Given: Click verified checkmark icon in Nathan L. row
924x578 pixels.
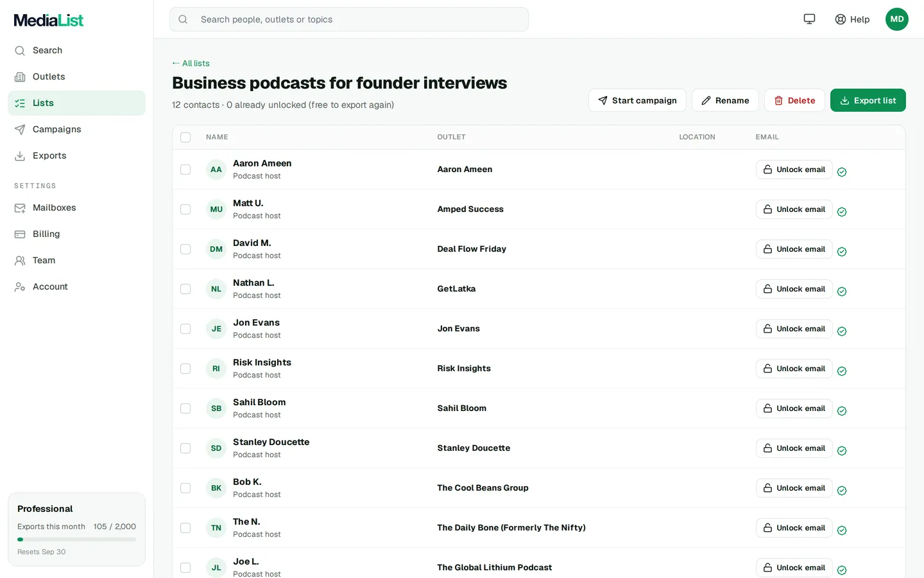Looking at the screenshot, I should click(x=842, y=292).
